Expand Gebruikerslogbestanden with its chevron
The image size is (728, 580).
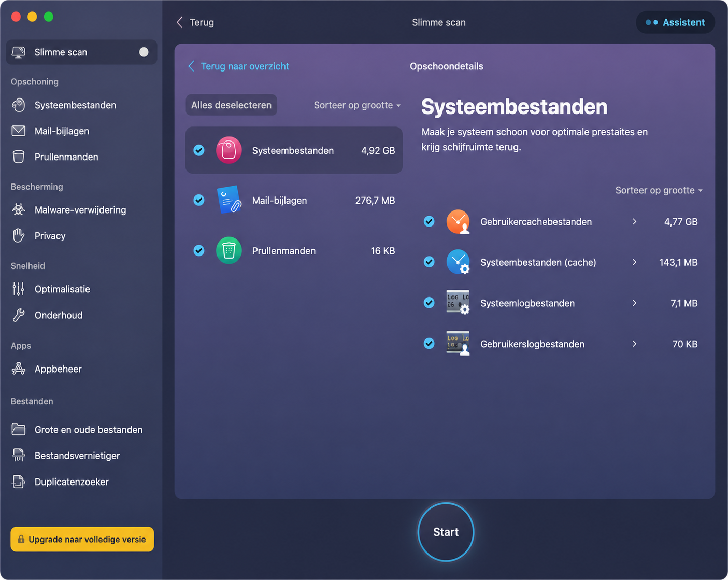coord(634,344)
